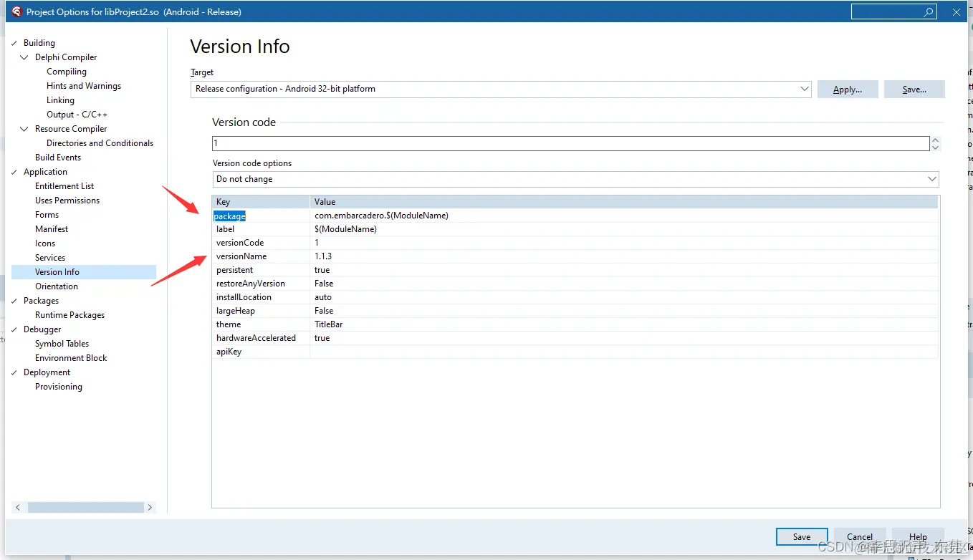This screenshot has width=973, height=560.
Task: Select Icons under Application
Action: pos(45,243)
